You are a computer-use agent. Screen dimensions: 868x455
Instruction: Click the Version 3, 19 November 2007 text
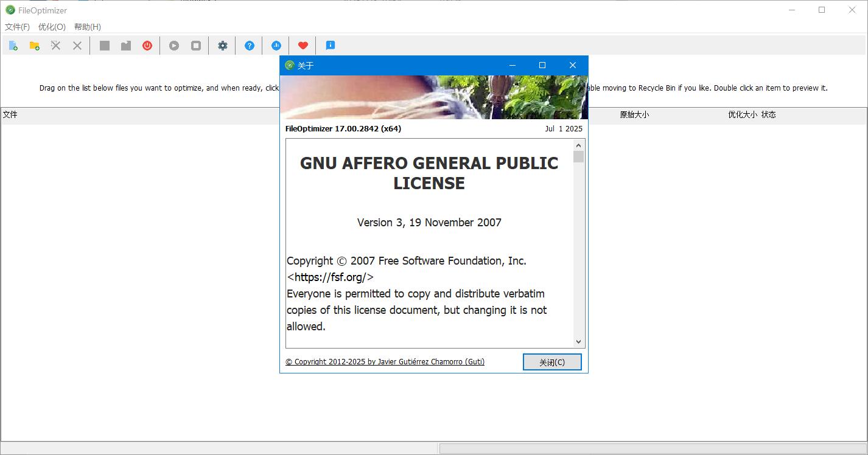coord(429,223)
